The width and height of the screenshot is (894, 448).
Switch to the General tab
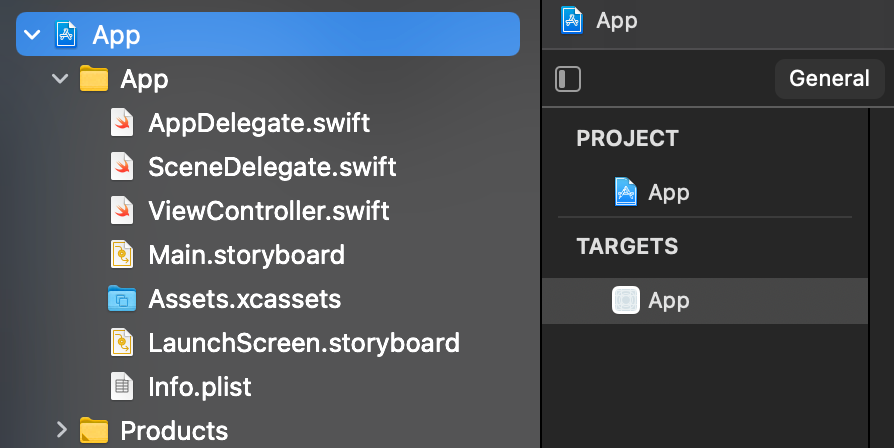point(829,79)
